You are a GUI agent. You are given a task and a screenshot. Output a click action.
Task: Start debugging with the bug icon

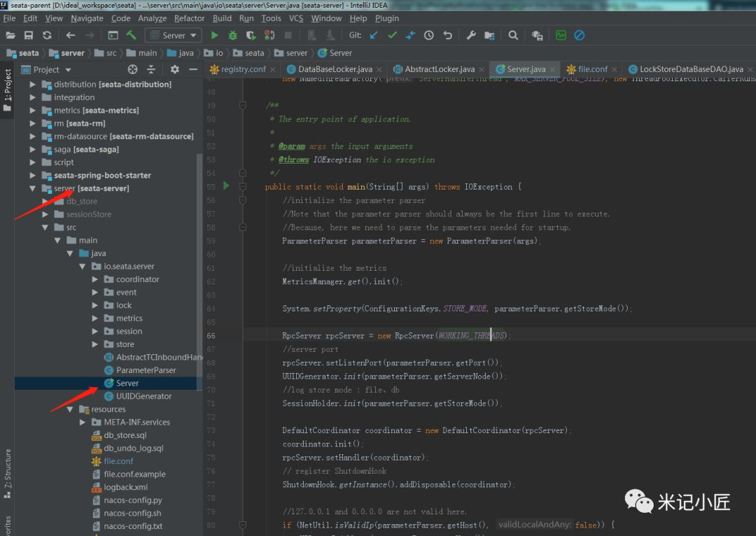tap(233, 35)
